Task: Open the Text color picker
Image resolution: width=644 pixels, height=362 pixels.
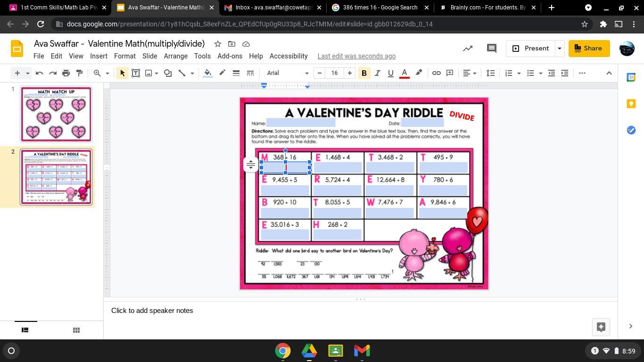Action: tap(404, 73)
